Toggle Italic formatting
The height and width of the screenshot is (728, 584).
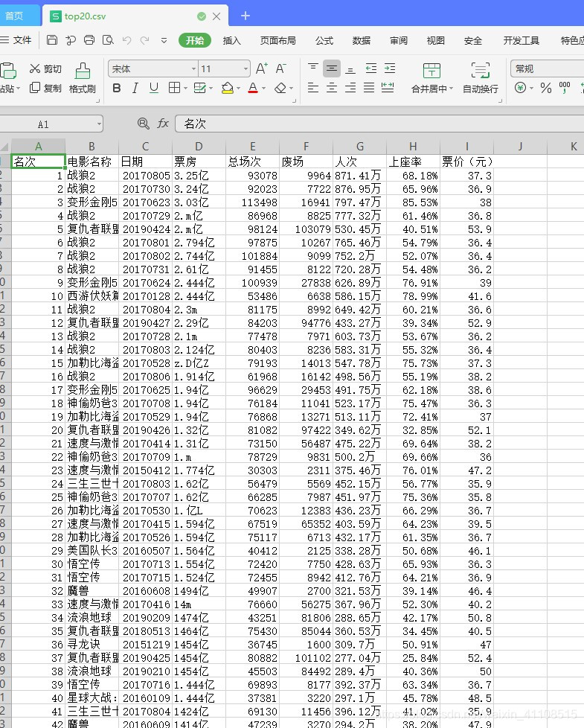pos(135,88)
